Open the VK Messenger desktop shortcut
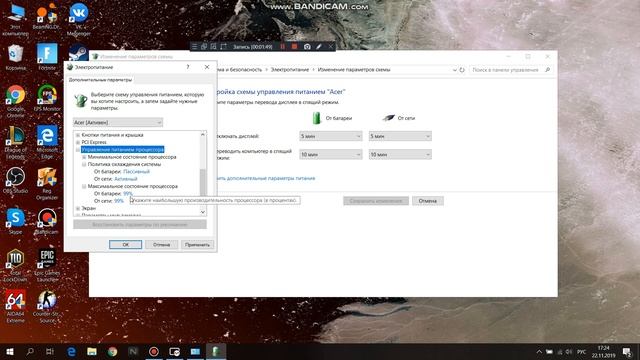The image size is (640, 360). [x=78, y=20]
